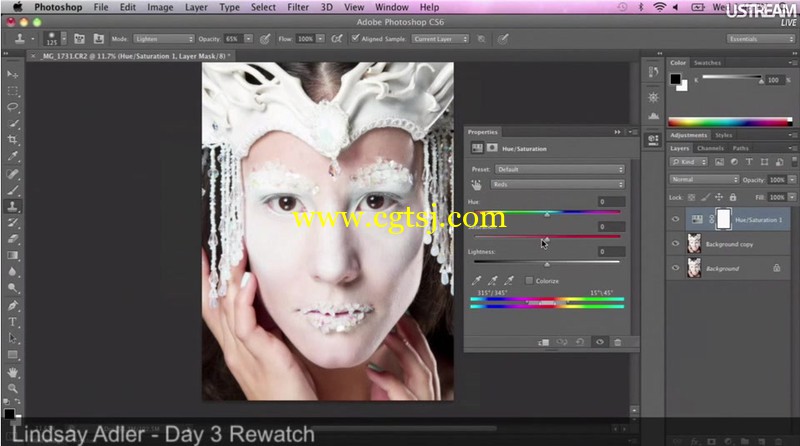Open the layer blend mode dropdown Normal
Viewport: 800px width, 446px height.
pyautogui.click(x=704, y=180)
